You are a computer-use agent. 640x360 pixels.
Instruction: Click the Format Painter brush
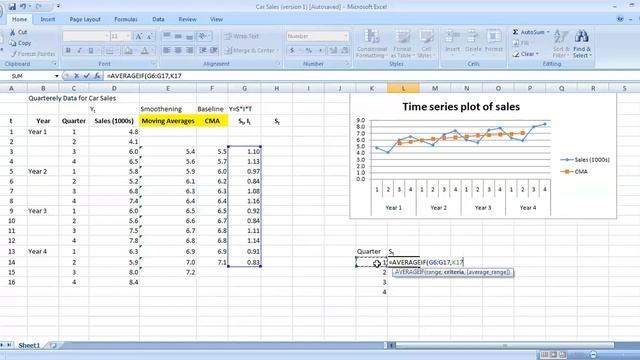(14, 53)
